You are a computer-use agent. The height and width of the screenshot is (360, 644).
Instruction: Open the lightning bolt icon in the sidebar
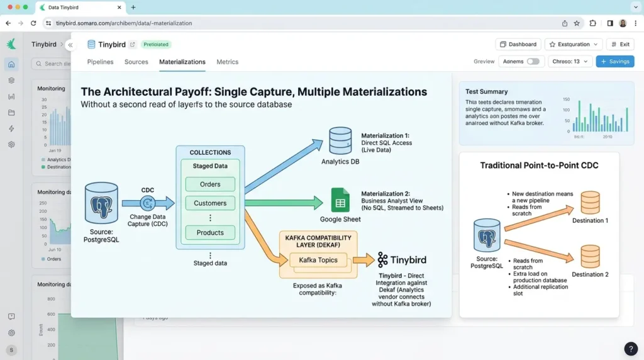pyautogui.click(x=11, y=128)
